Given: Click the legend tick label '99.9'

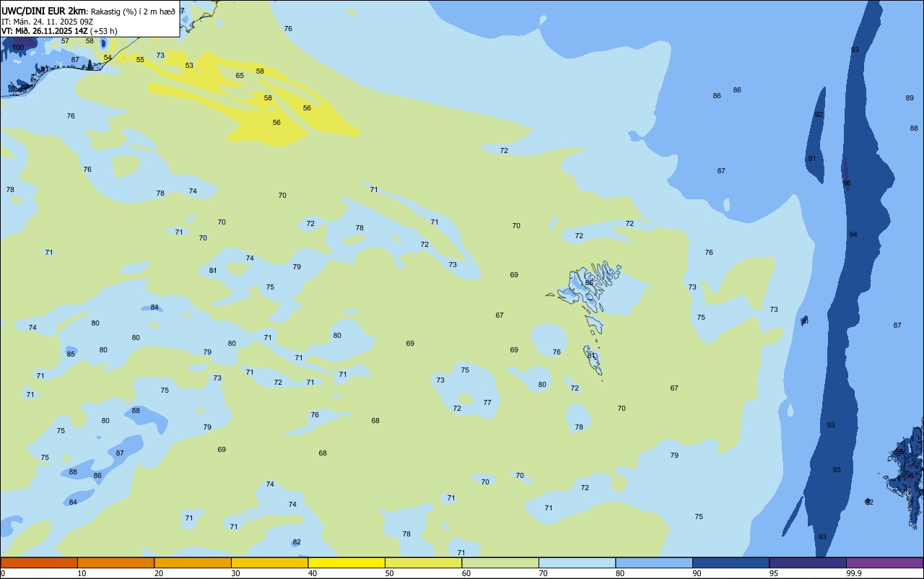Looking at the screenshot, I should 855,573.
